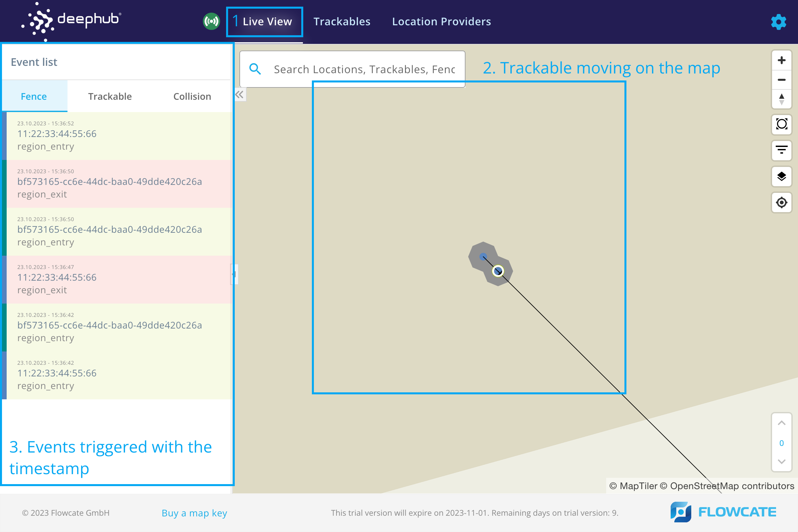Open the settings gear icon

(x=779, y=22)
